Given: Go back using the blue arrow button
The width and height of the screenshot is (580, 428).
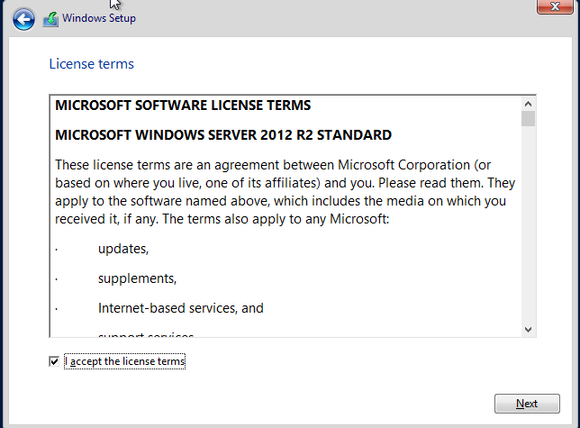Looking at the screenshot, I should pyautogui.click(x=24, y=19).
